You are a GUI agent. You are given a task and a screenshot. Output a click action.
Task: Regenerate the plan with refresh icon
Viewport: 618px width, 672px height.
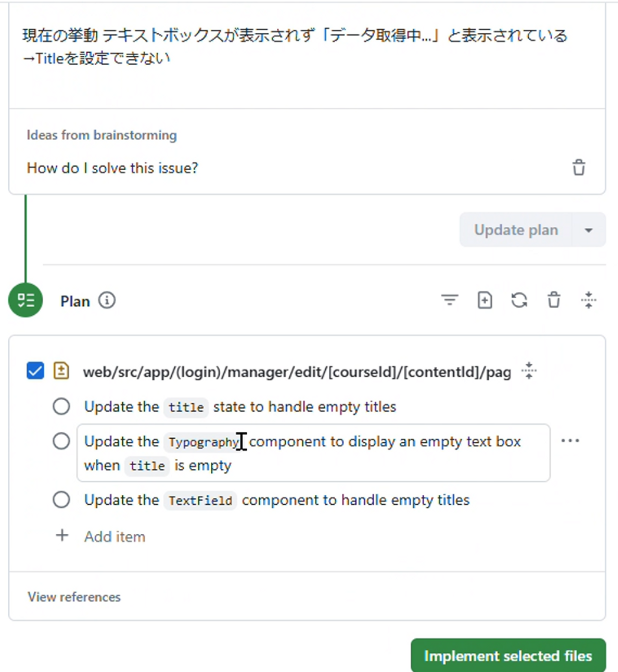519,300
